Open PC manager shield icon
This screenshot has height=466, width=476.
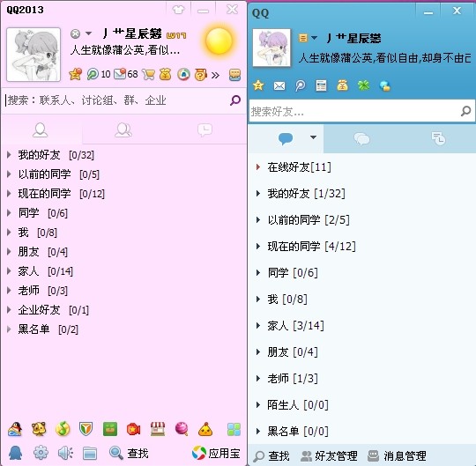coord(86,429)
